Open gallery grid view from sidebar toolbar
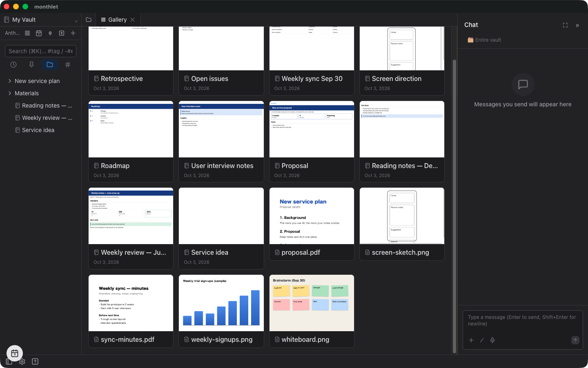The height and width of the screenshot is (368, 588). (x=27, y=33)
